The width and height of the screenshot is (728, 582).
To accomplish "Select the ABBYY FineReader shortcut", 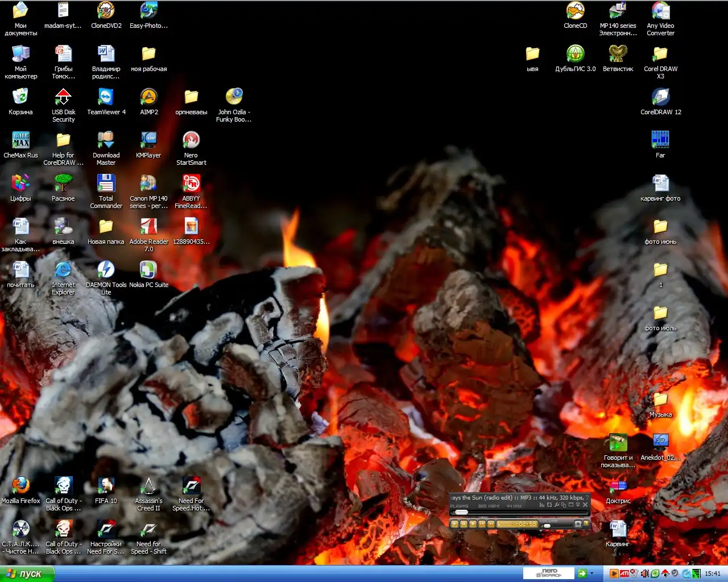I will 191,183.
